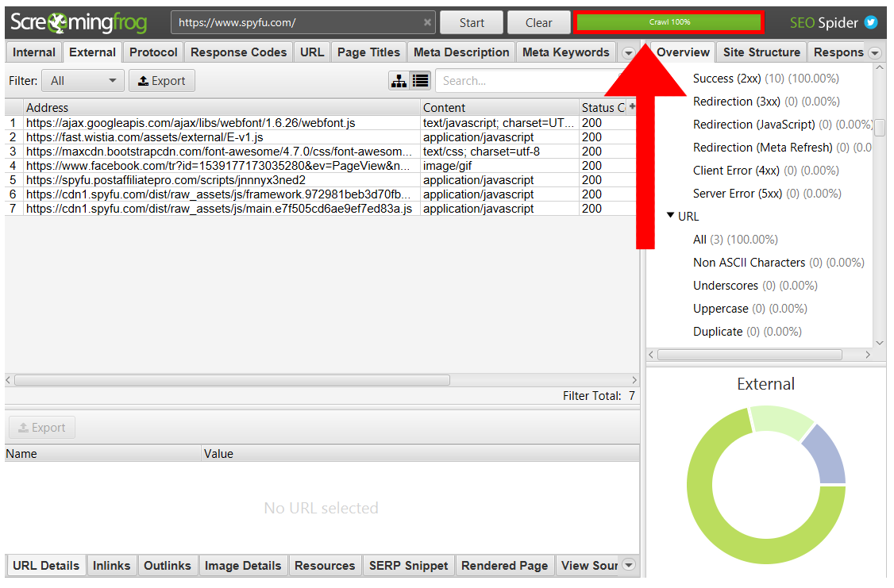Go to the URL tab
Image resolution: width=894 pixels, height=588 pixels.
[312, 52]
